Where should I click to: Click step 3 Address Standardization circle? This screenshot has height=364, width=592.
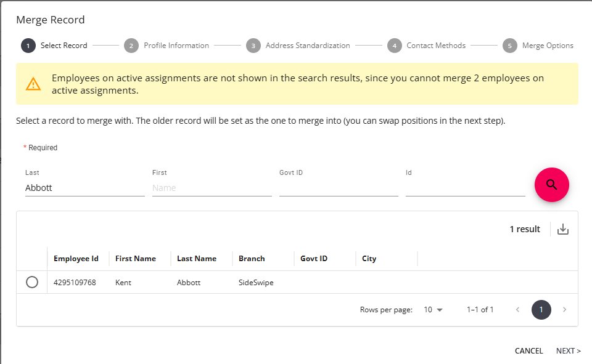click(x=253, y=46)
